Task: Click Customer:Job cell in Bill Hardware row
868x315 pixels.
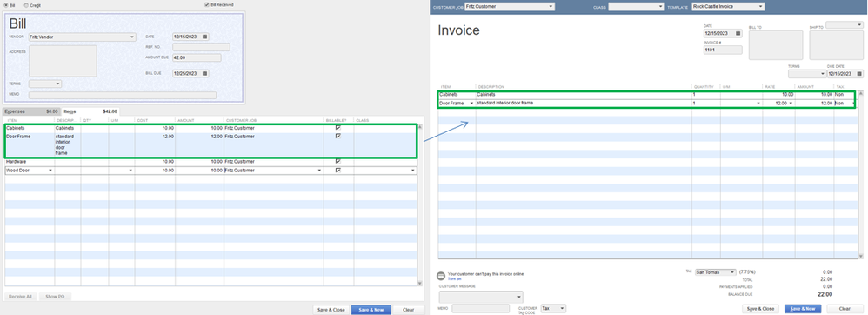Action: (273, 162)
